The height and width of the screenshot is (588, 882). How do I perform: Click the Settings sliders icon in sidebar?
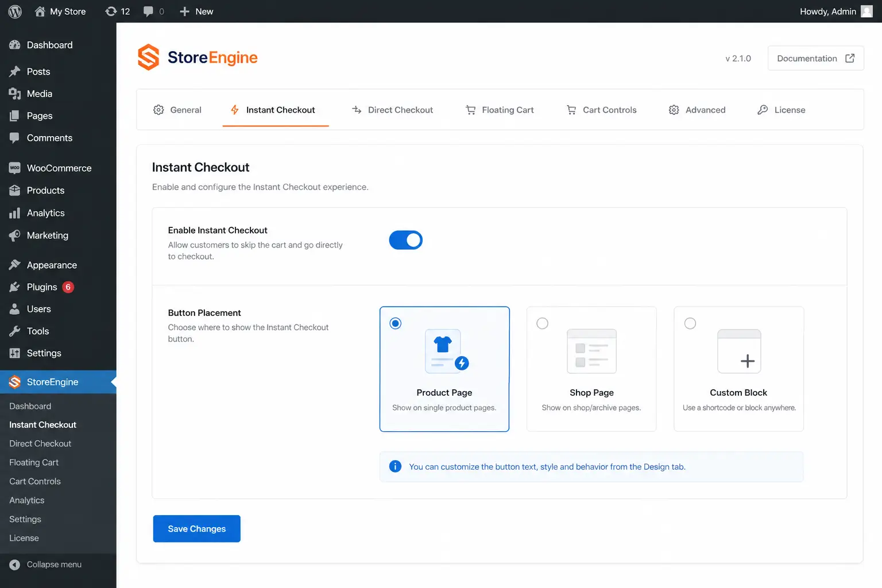[15, 353]
